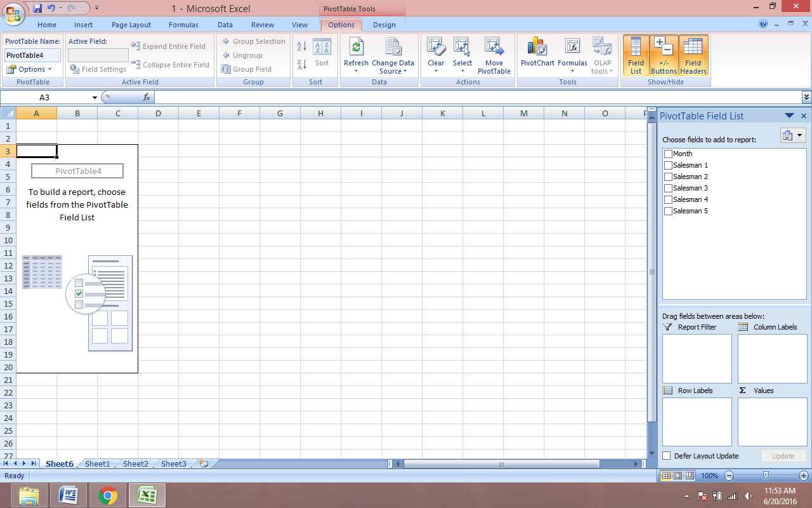Select column D header
This screenshot has height=508, width=812.
[158, 114]
